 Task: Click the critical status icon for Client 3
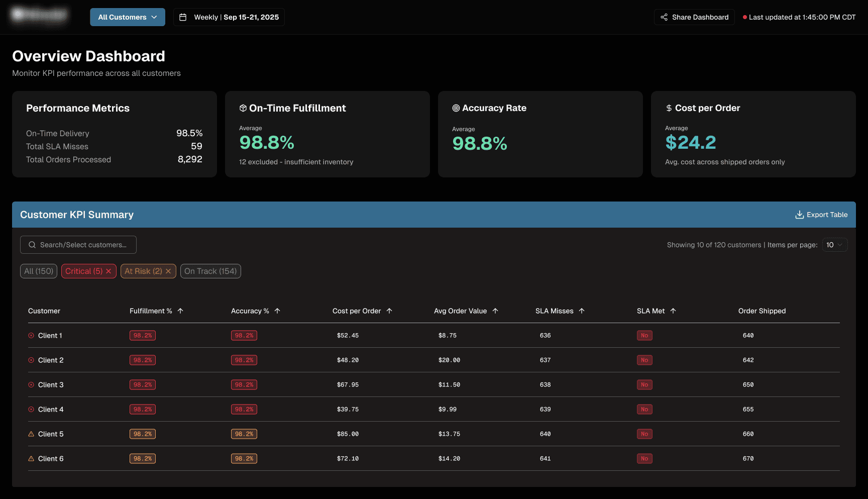pyautogui.click(x=31, y=385)
